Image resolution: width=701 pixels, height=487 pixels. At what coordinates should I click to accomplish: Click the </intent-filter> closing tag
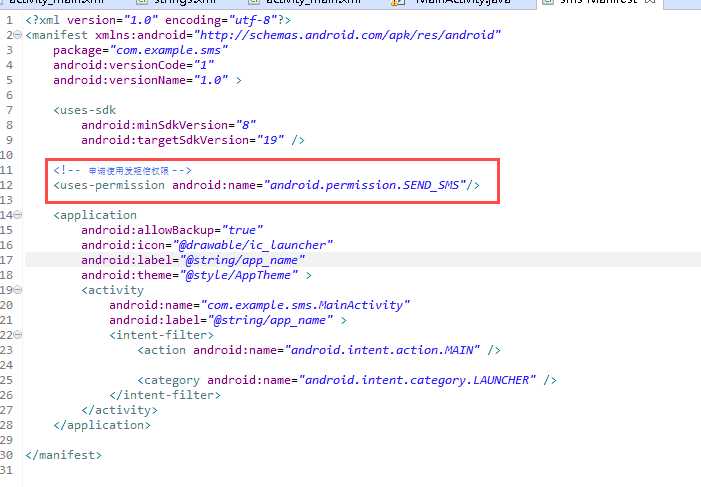tap(165, 395)
